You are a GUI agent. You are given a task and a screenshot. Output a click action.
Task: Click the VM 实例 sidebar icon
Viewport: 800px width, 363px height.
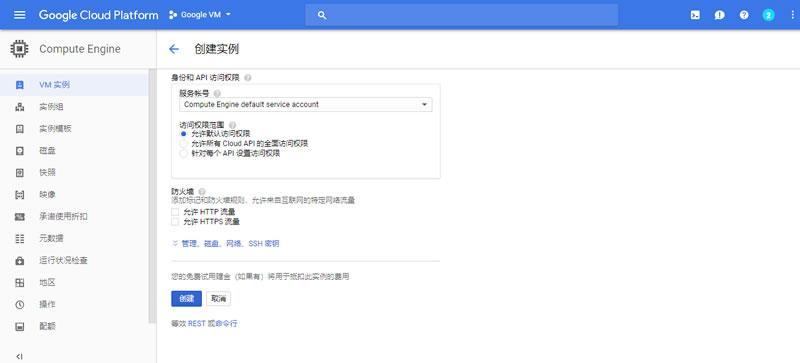[x=19, y=85]
